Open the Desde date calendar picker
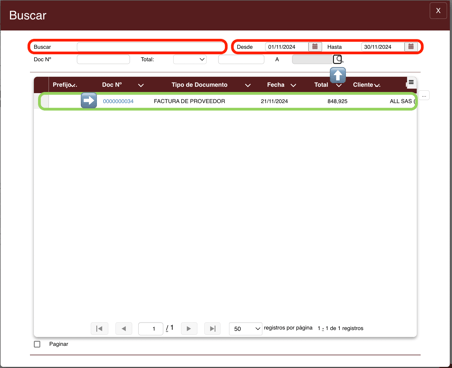Image resolution: width=452 pixels, height=368 pixels. click(x=315, y=47)
